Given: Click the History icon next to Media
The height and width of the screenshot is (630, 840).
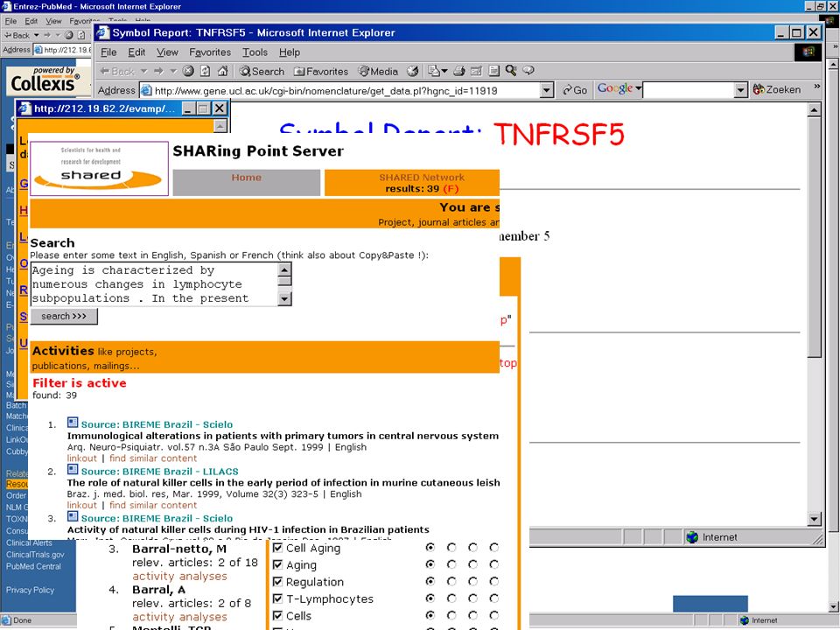Looking at the screenshot, I should pos(412,71).
